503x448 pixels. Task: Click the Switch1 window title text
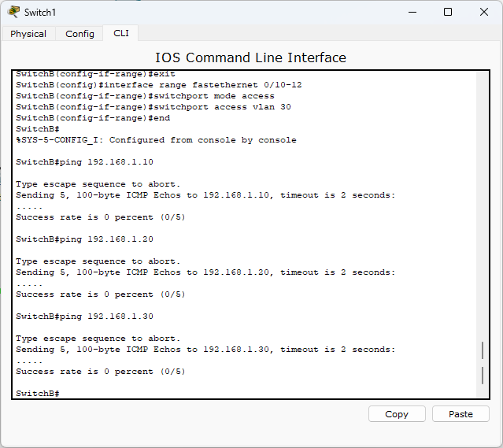coord(40,13)
